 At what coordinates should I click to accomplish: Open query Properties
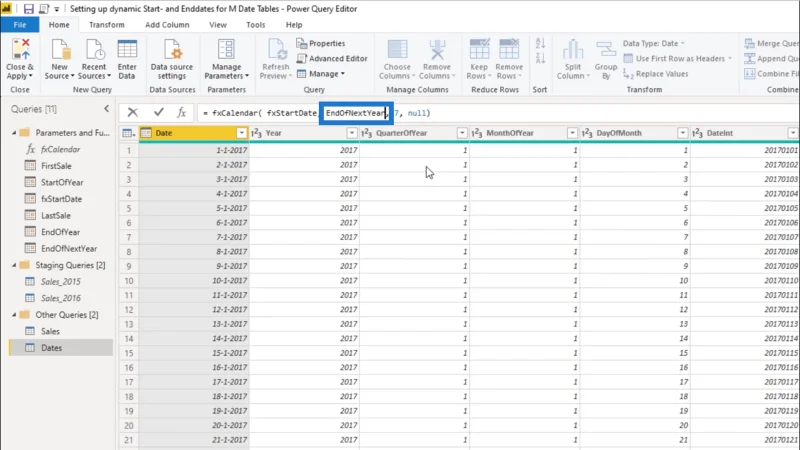321,43
